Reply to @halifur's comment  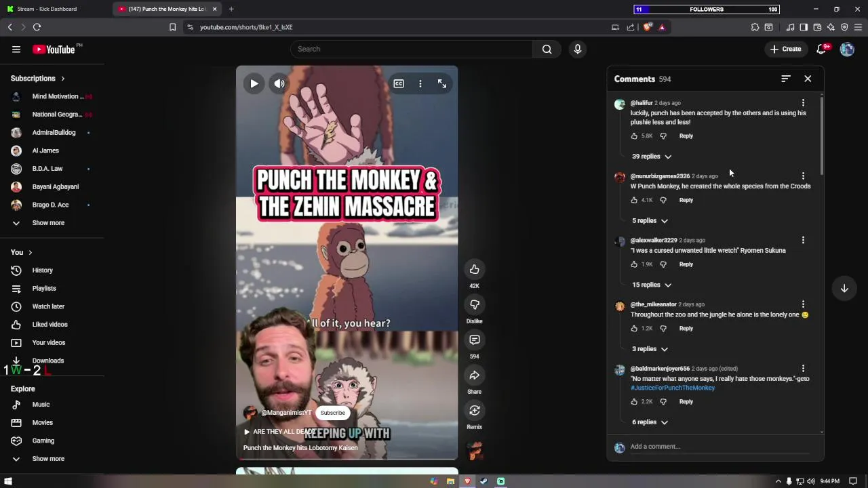coord(686,136)
